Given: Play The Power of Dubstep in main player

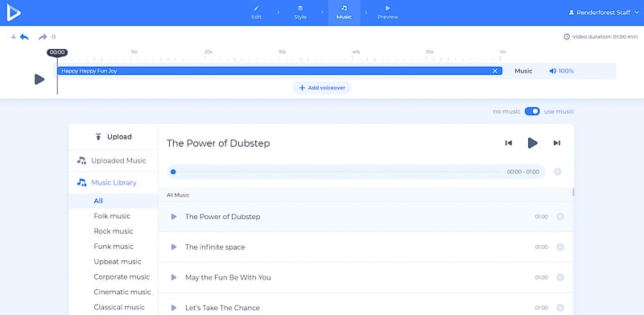Looking at the screenshot, I should click(x=532, y=143).
